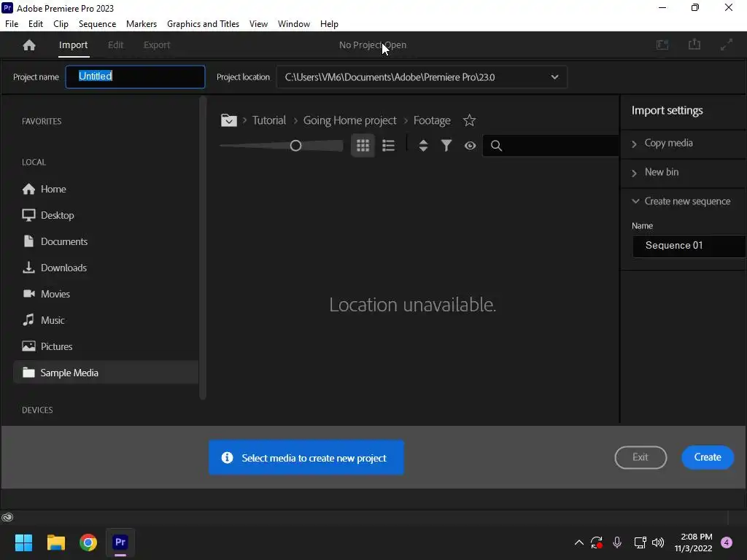Open File Explorer from taskbar
The height and width of the screenshot is (560, 747).
pos(55,542)
